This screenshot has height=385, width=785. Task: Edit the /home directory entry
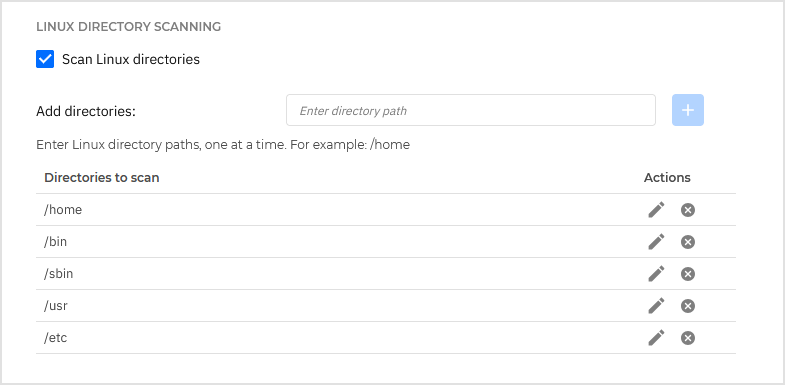656,210
